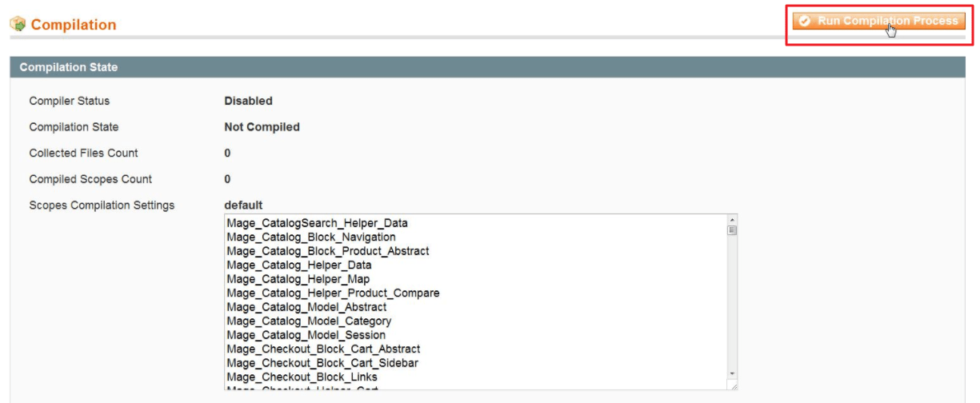Pick the Mage_Catalog_Helper_Data entry
This screenshot has height=403, width=980.
299,265
